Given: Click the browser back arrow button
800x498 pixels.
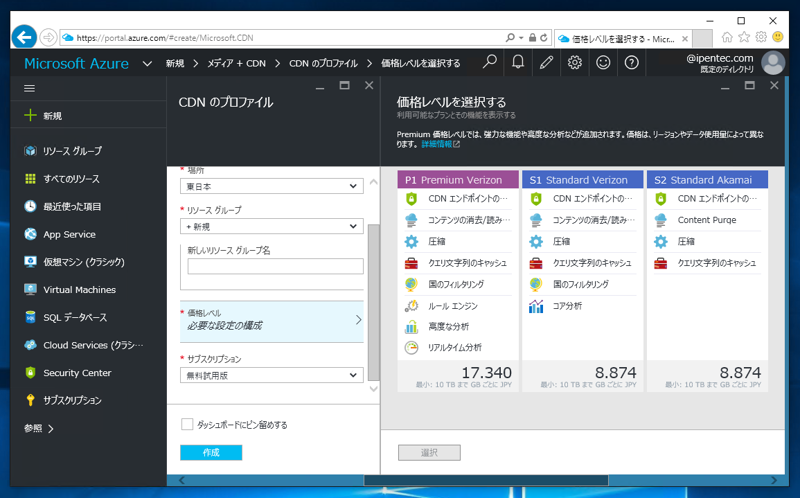Looking at the screenshot, I should pyautogui.click(x=24, y=37).
